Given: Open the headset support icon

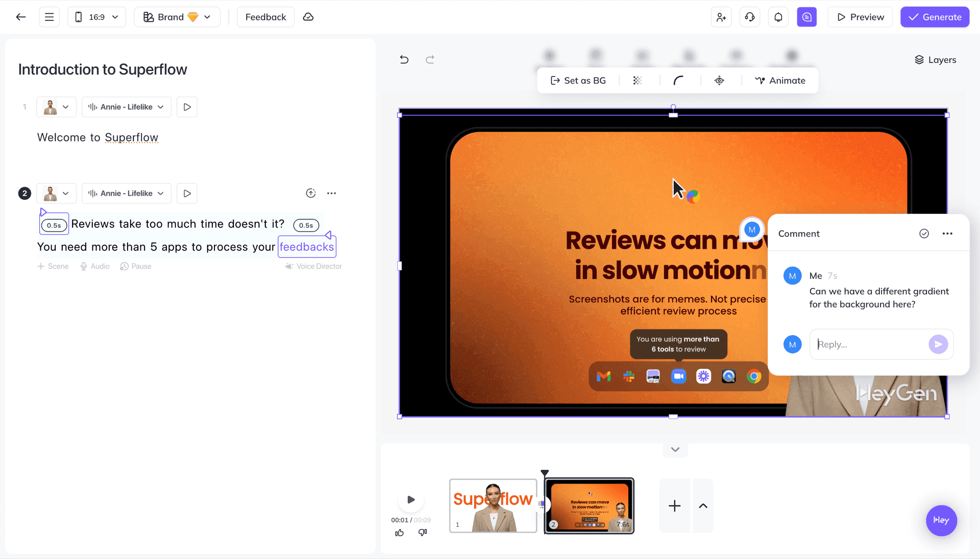Looking at the screenshot, I should [x=750, y=17].
